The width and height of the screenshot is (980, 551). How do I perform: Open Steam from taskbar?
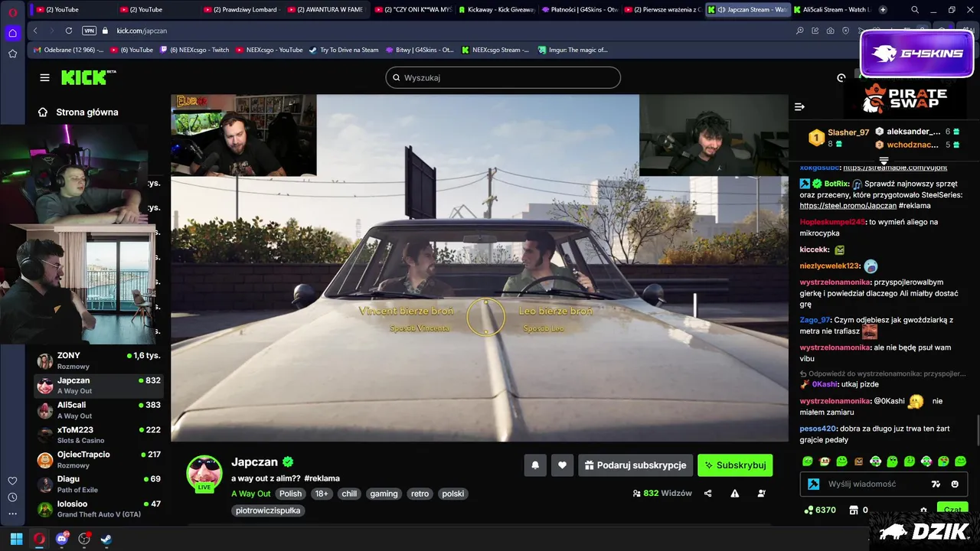(106, 539)
